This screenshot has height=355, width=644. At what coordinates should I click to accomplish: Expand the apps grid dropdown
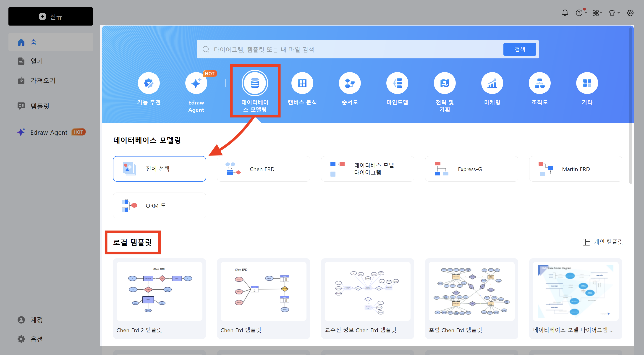tap(597, 13)
